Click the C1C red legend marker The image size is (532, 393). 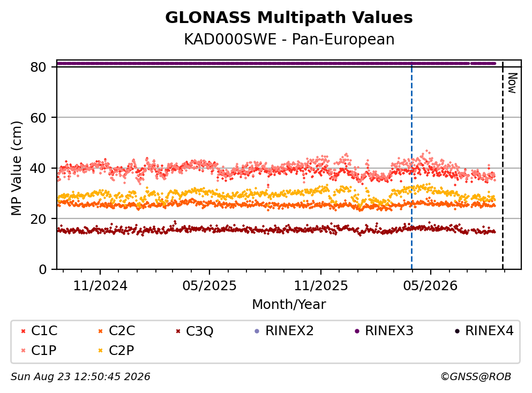coord(23,331)
